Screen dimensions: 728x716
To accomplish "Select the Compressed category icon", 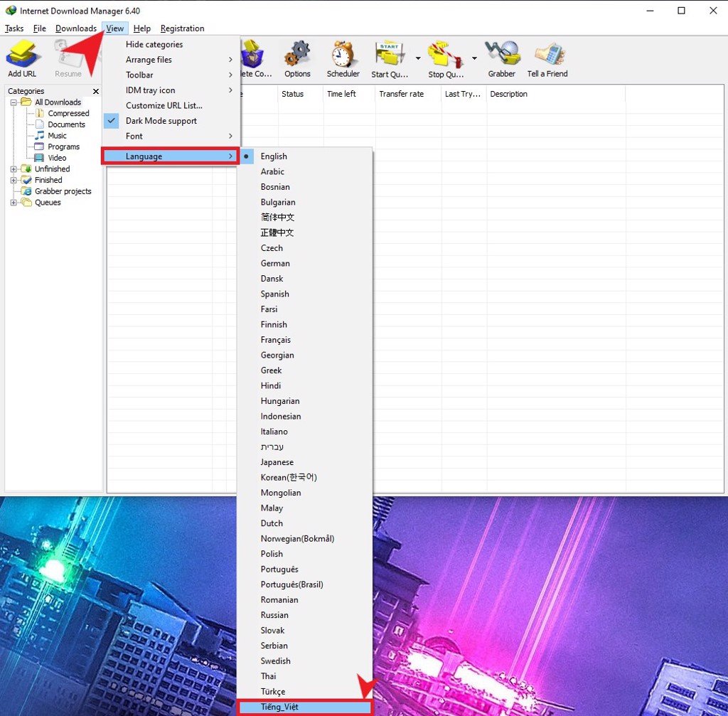I will pyautogui.click(x=40, y=113).
